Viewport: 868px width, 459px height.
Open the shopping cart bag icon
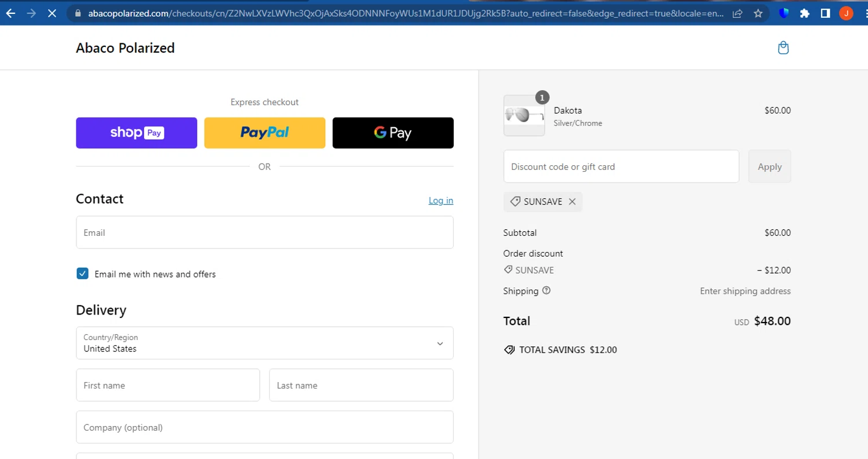[784, 47]
